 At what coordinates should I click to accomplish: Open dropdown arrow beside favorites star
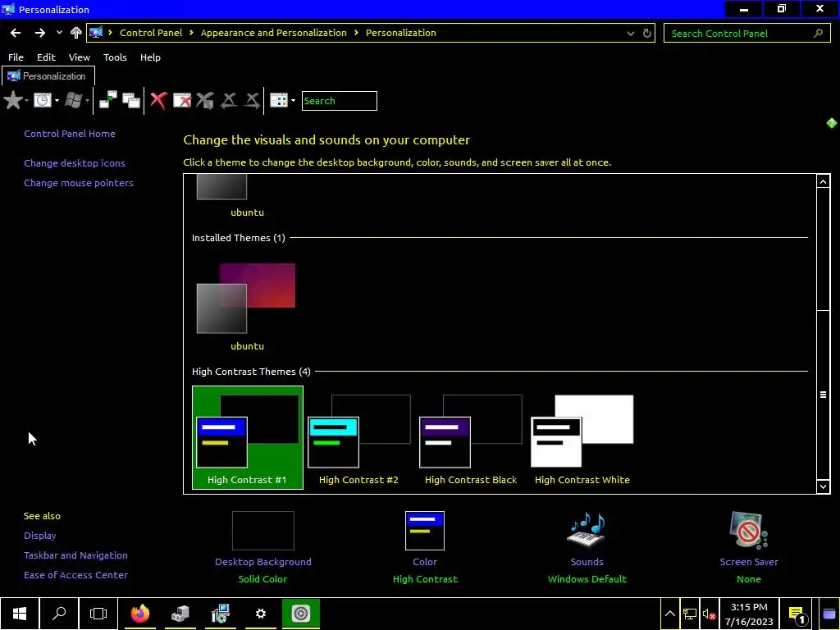pyautogui.click(x=26, y=101)
